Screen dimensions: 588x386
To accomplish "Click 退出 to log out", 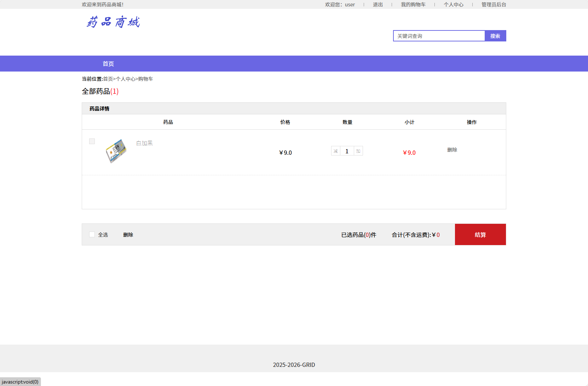I will tap(377, 5).
